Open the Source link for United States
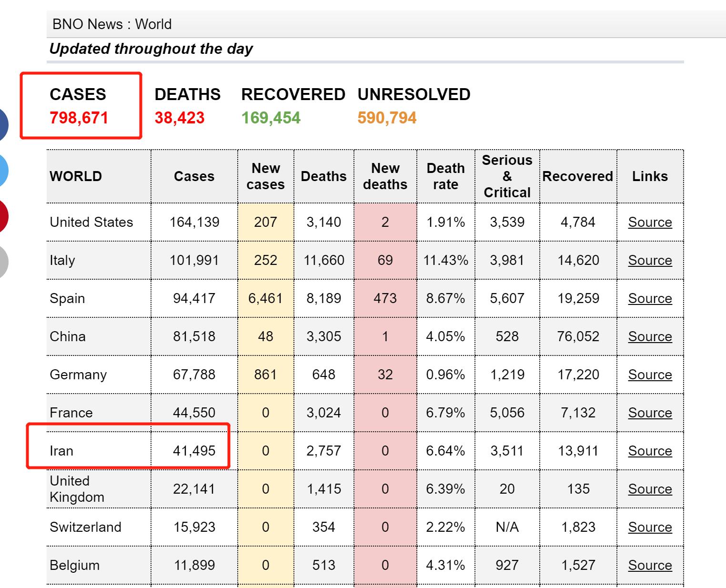Viewport: 726px width, 588px height. pos(650,222)
